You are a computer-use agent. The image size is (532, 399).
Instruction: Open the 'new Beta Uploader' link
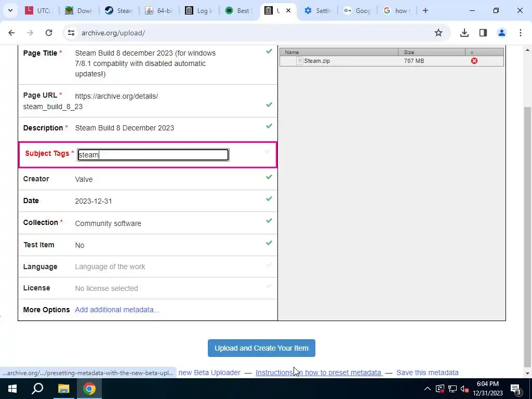click(x=209, y=373)
